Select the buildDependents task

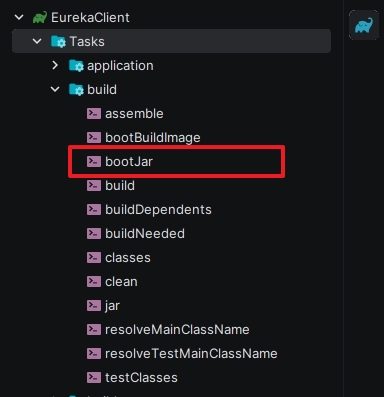tap(158, 210)
